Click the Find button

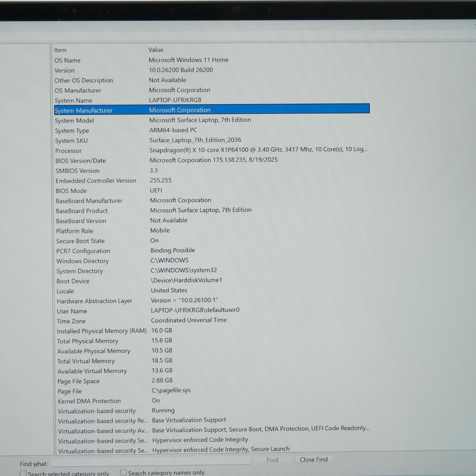[272, 460]
